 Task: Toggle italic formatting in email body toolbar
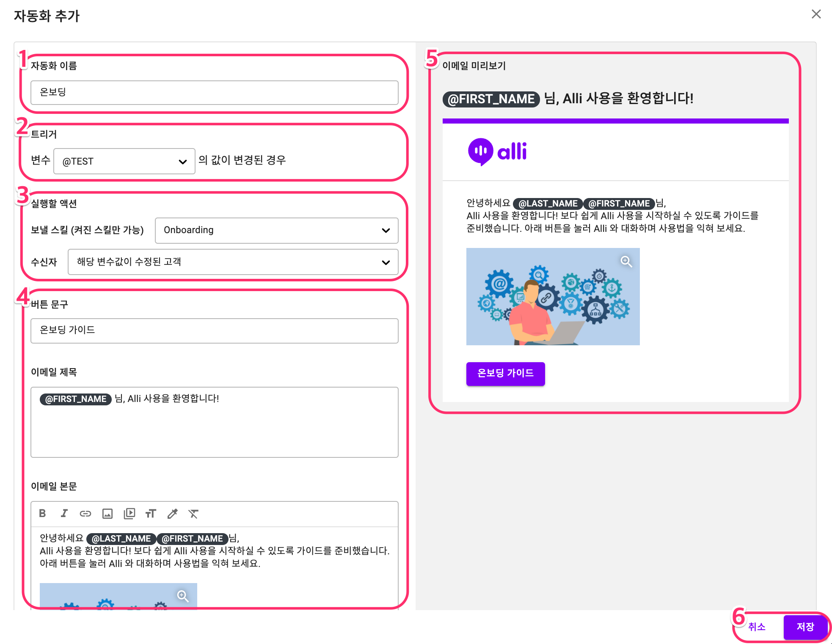(64, 513)
